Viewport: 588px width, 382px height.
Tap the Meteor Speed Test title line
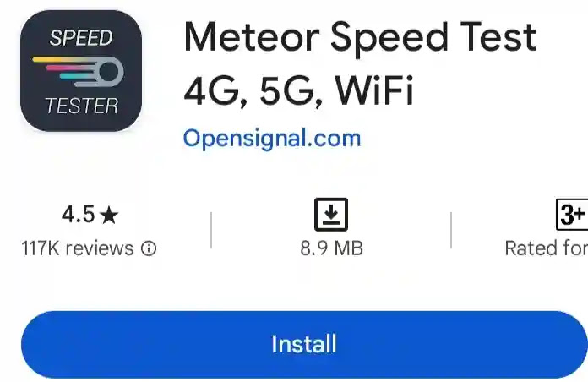pos(361,37)
